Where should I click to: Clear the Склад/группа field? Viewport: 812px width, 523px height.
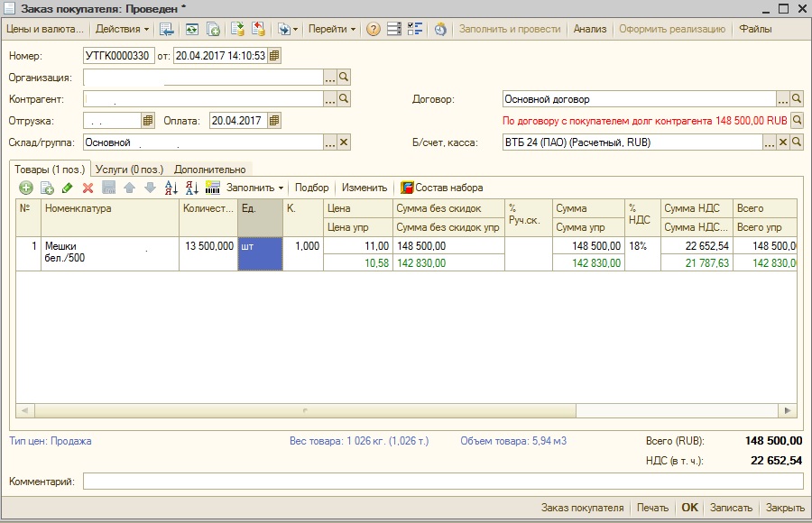(344, 142)
